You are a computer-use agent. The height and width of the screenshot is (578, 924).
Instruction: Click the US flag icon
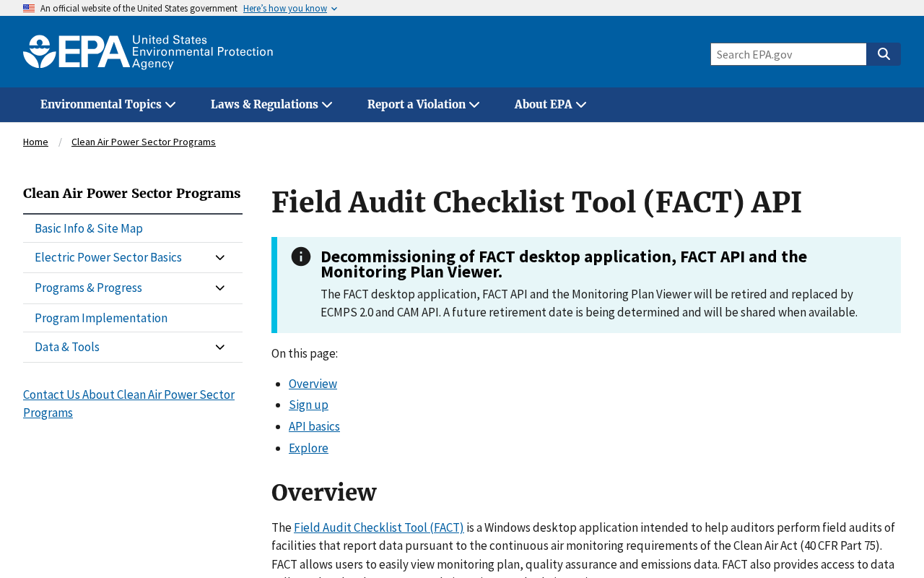(x=29, y=8)
